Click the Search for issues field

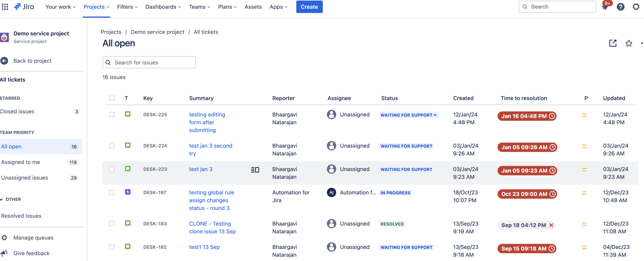click(x=149, y=62)
